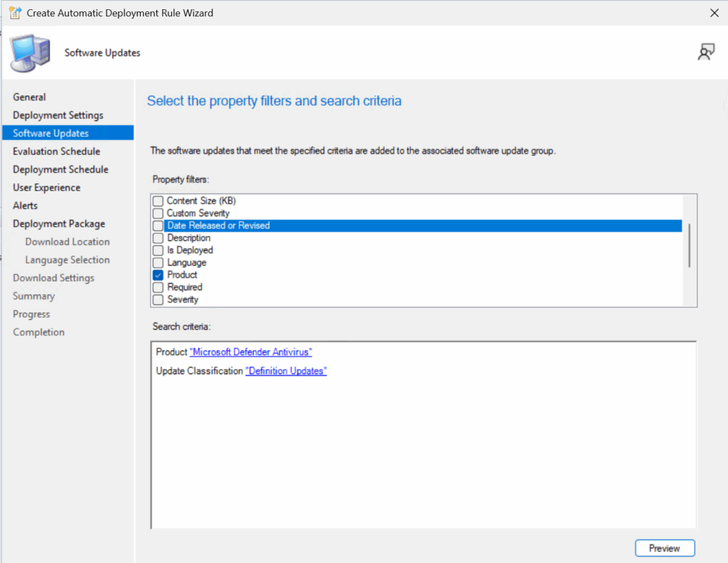728x563 pixels.
Task: Click the wizard title bar document icon
Action: click(14, 13)
